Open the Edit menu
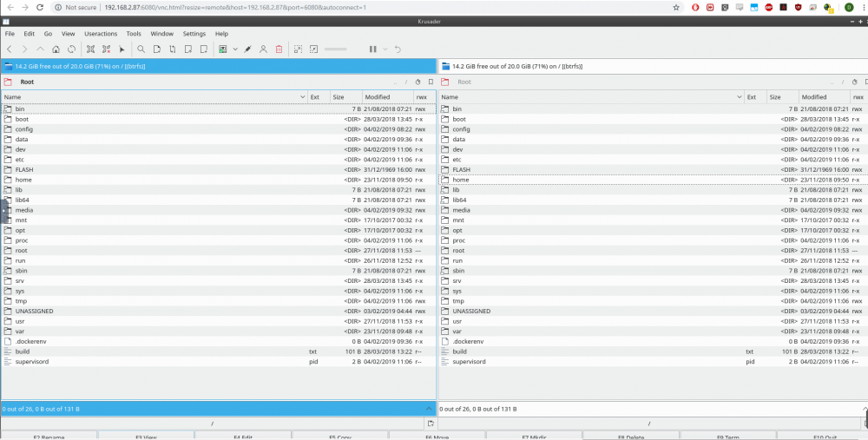This screenshot has width=868, height=440. [29, 34]
